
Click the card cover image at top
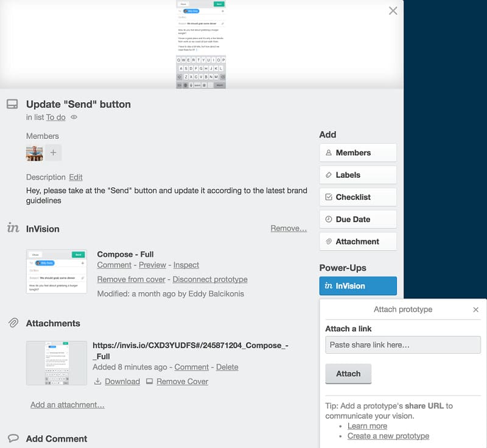(201, 44)
